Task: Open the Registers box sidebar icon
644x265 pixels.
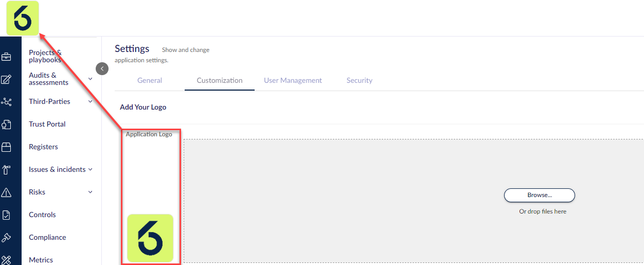Action: tap(6, 147)
